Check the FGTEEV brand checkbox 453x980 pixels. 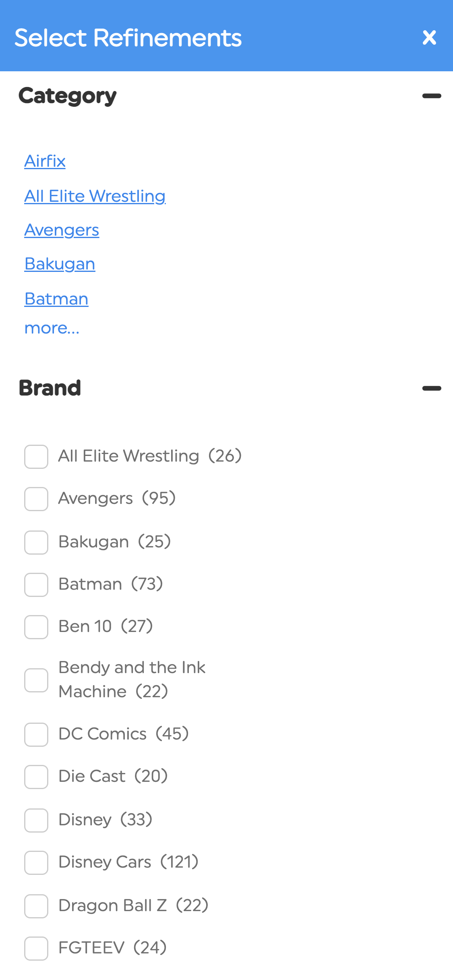tap(36, 948)
